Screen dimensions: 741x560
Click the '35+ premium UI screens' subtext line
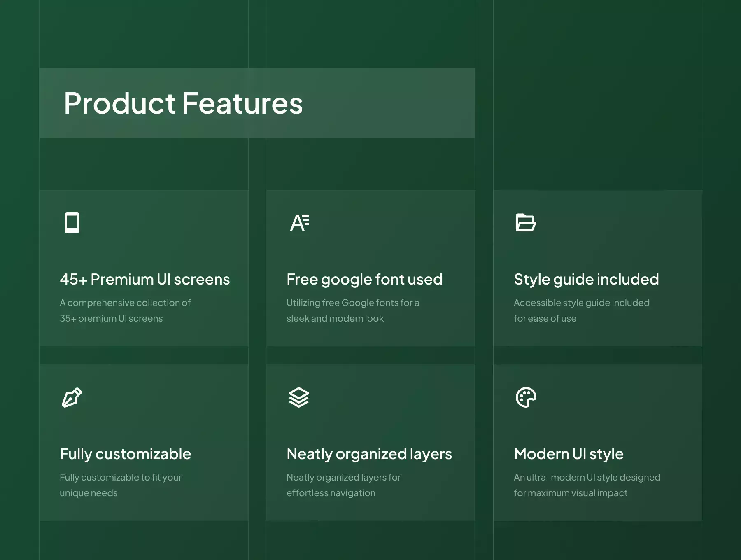(x=111, y=318)
